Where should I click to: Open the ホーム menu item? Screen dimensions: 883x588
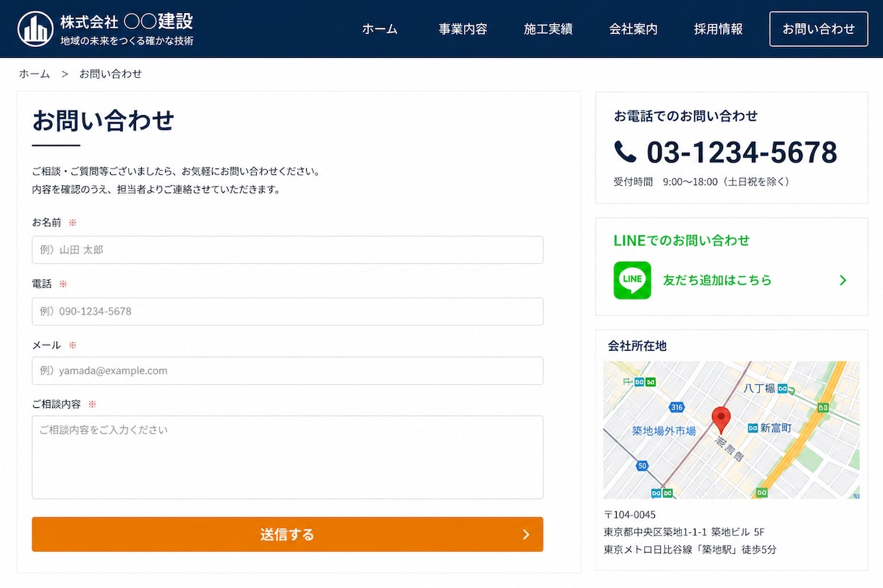click(x=380, y=29)
